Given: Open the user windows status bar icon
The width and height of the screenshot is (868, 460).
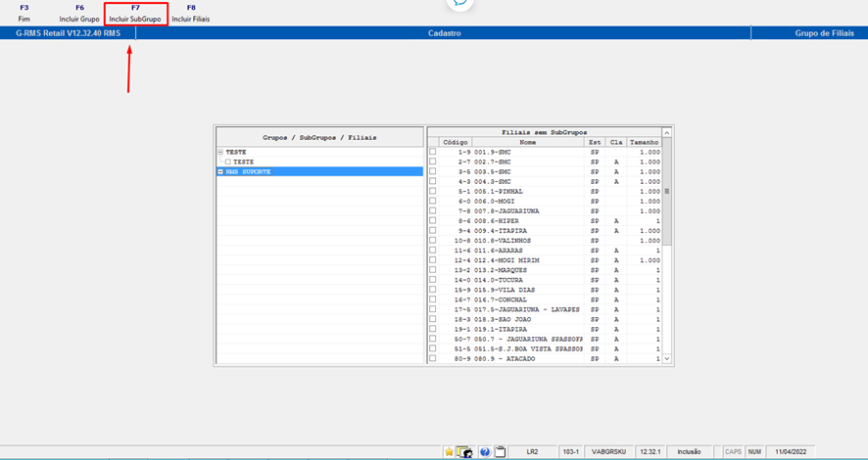Looking at the screenshot, I should click(464, 452).
